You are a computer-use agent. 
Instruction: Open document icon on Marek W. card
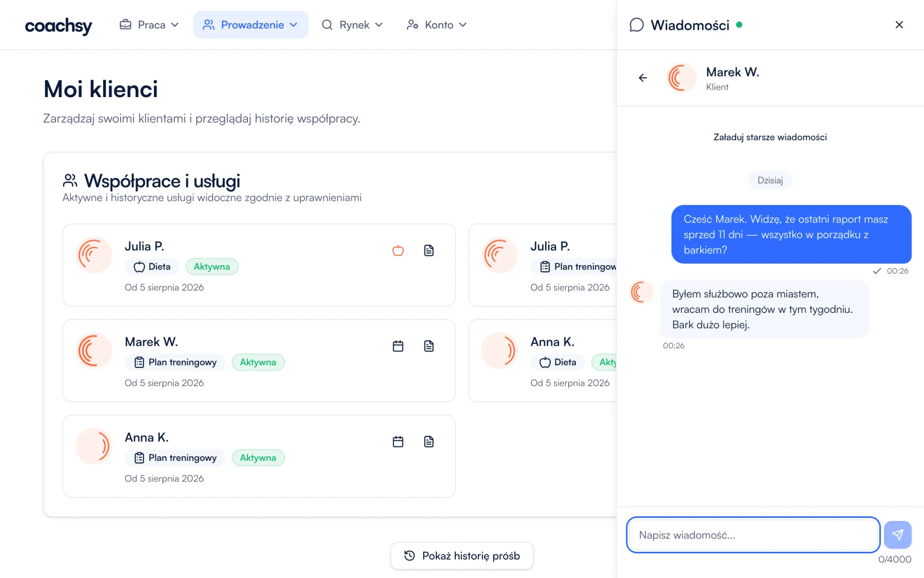click(429, 346)
